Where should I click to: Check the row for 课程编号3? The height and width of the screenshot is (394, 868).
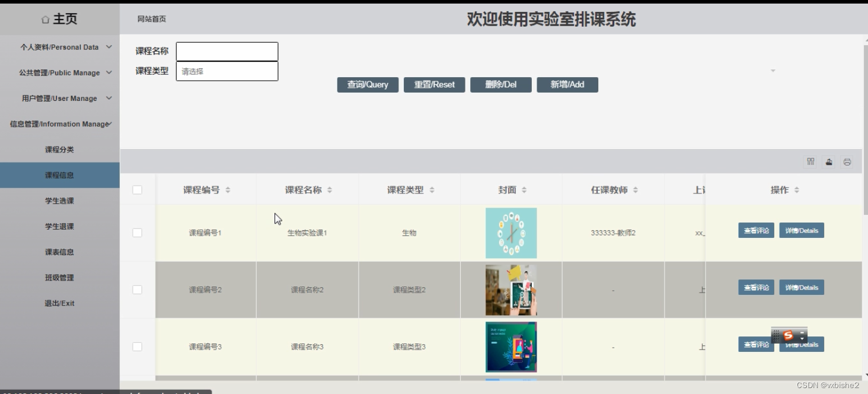(137, 347)
